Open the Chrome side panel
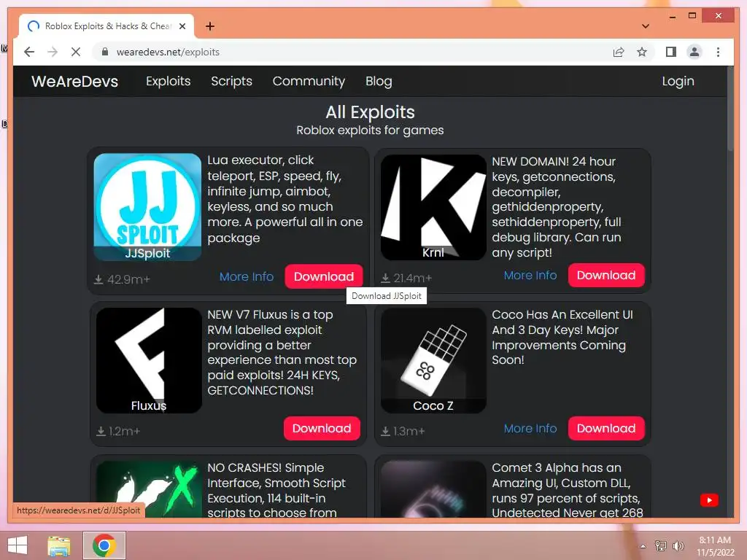Image resolution: width=747 pixels, height=560 pixels. tap(671, 52)
